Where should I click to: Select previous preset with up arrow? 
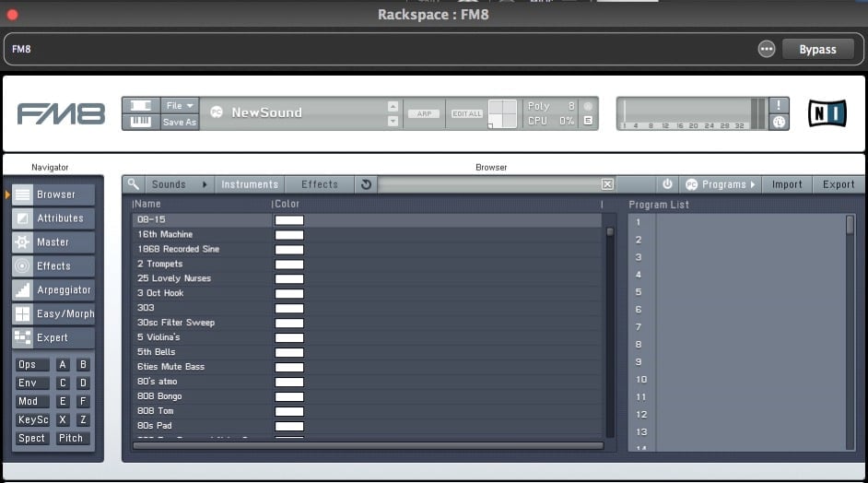[393, 106]
